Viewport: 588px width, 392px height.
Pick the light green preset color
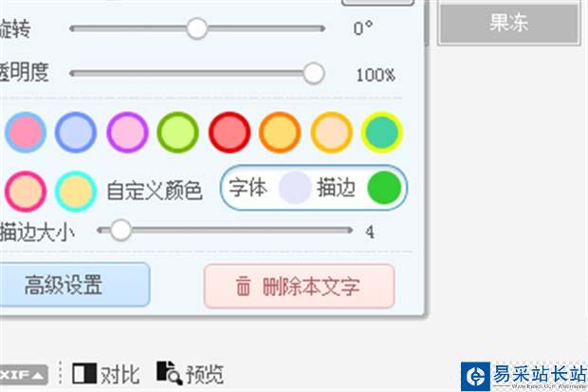coord(177,132)
